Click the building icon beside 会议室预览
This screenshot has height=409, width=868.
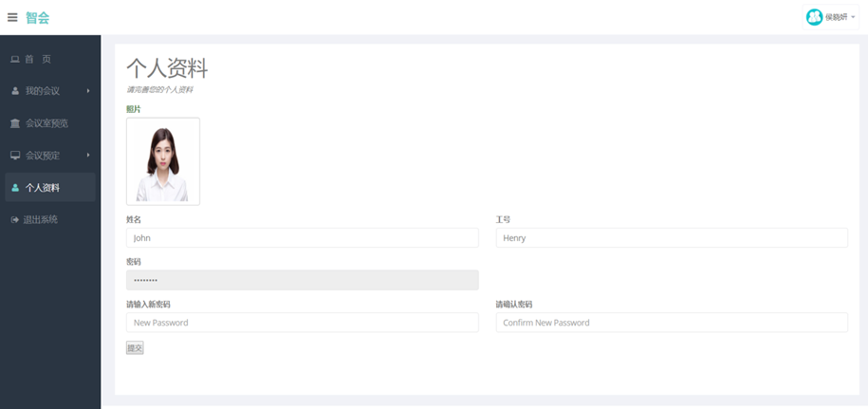tap(15, 123)
